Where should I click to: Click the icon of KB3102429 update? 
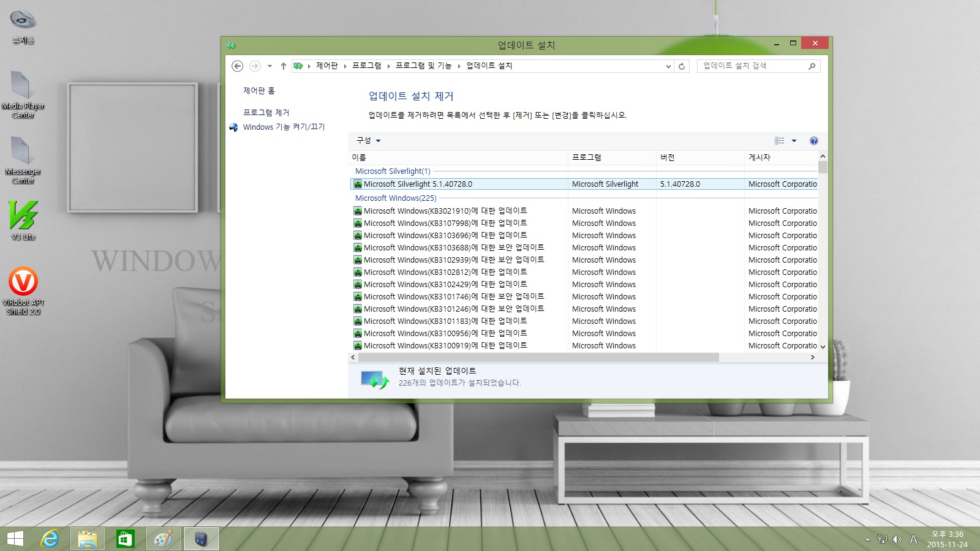358,285
